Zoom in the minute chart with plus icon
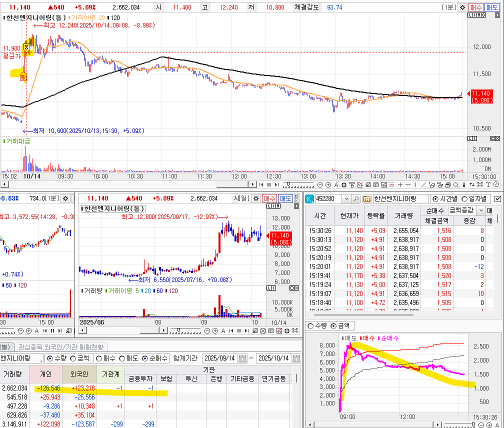Screen dimensions: 504x428 pyautogui.click(x=328, y=185)
